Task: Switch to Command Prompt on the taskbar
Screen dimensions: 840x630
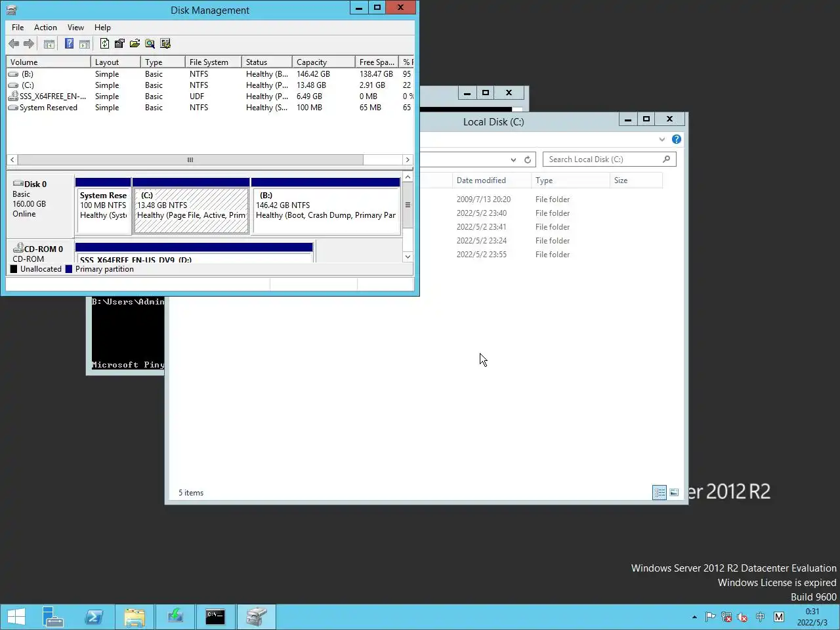Action: click(x=215, y=617)
